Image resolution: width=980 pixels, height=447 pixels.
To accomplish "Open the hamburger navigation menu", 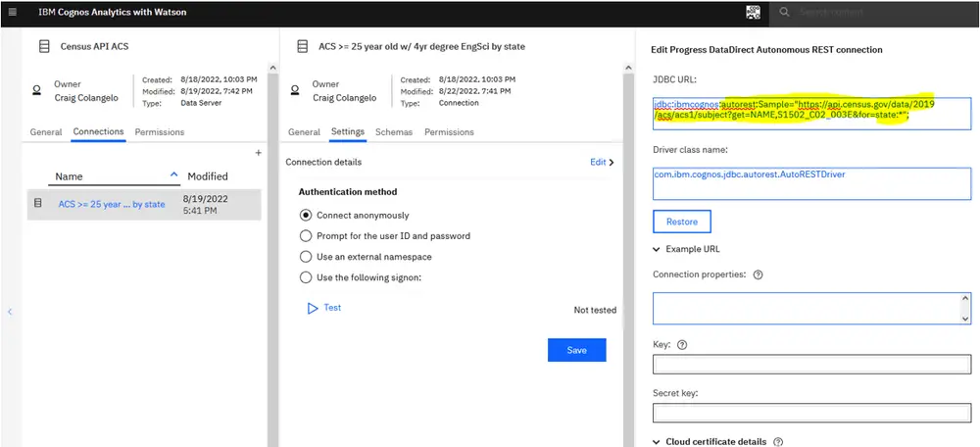I will [x=13, y=12].
